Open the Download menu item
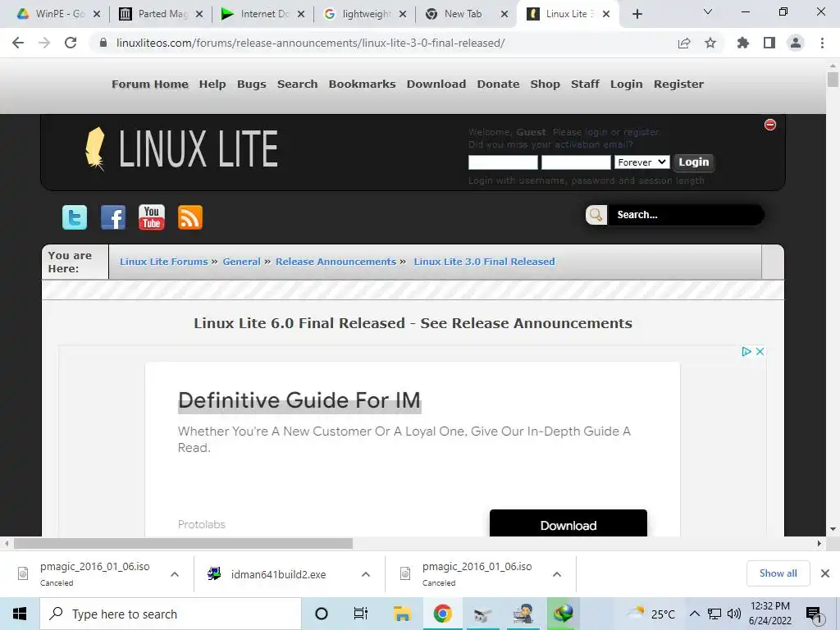 click(x=436, y=84)
